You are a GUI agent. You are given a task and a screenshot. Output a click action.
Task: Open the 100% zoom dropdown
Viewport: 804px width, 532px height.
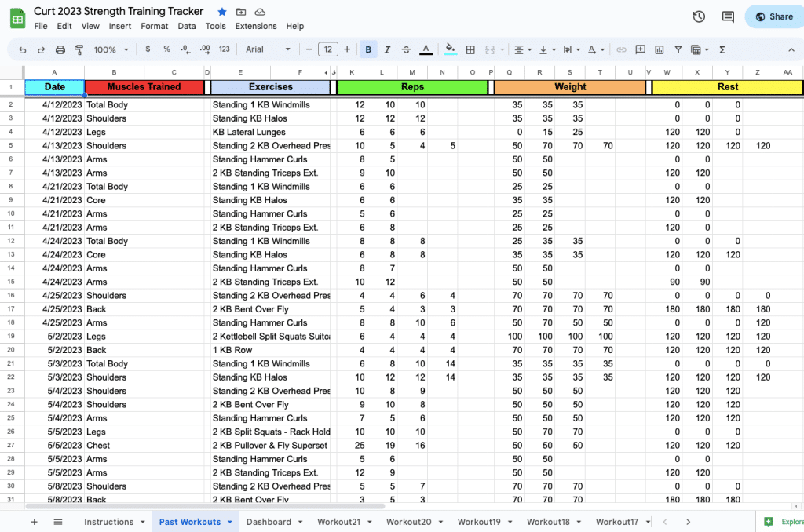point(111,49)
